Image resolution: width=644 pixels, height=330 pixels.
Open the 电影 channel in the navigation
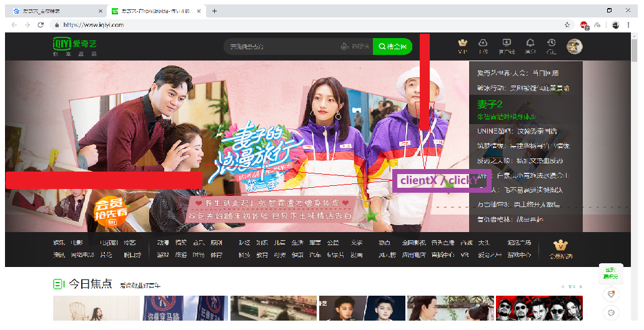point(77,243)
